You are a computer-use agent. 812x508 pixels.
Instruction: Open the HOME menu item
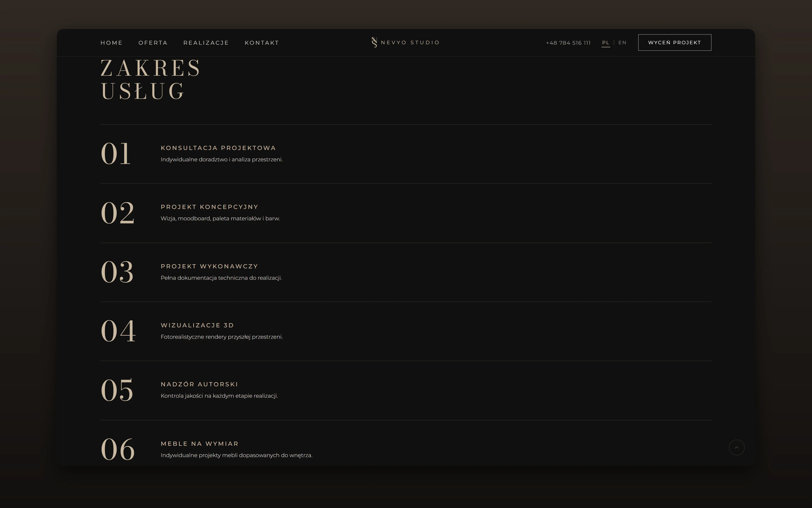click(x=111, y=43)
